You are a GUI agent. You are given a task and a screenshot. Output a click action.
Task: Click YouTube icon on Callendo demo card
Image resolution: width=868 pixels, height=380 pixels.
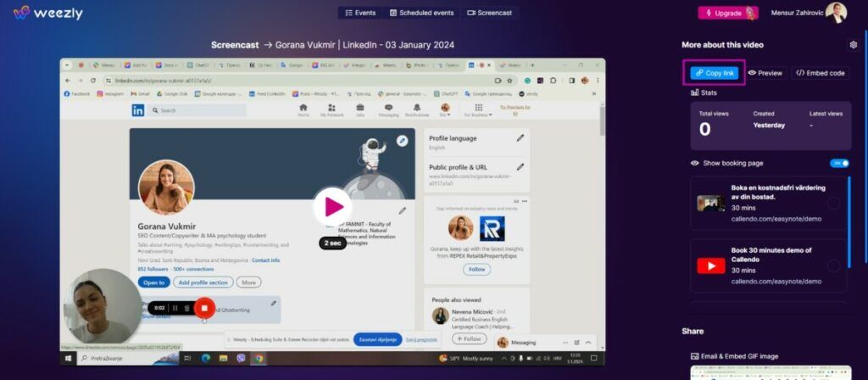(x=711, y=265)
